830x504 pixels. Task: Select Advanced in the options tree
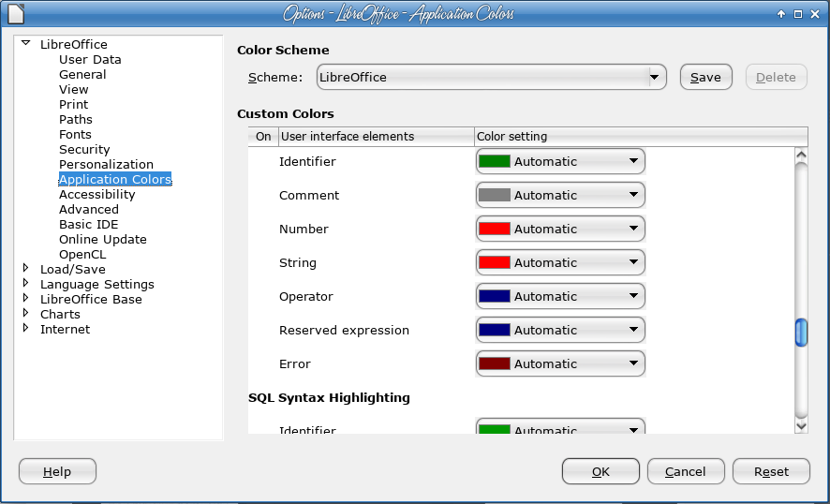[x=88, y=210]
